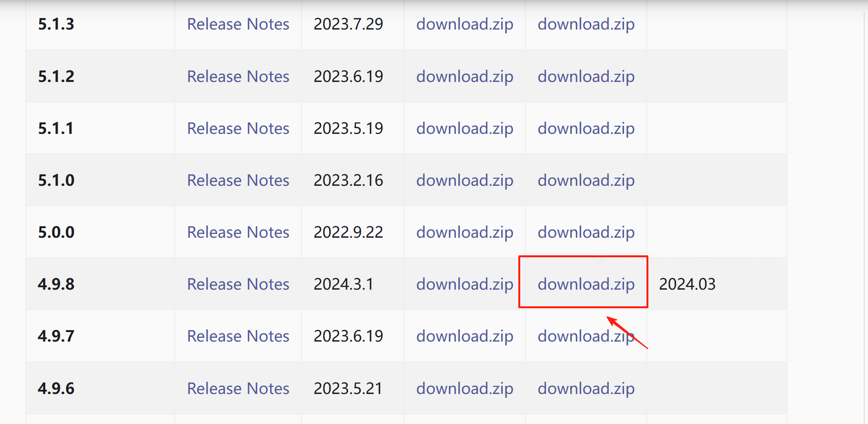This screenshot has width=868, height=424.
Task: Click first download.zip link in 4.9.8 row
Action: coord(464,284)
